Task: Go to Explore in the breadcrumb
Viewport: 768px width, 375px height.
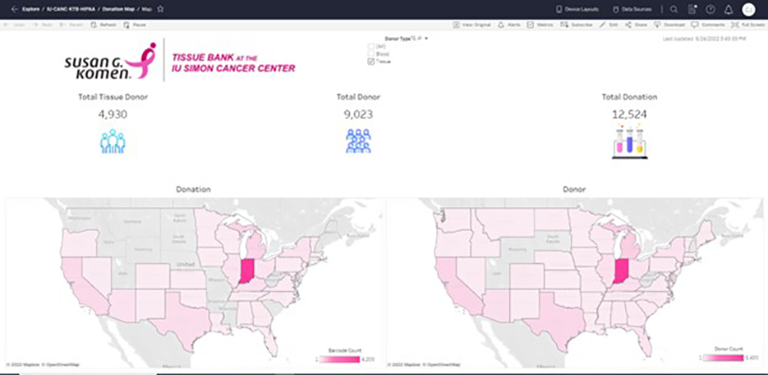Action: pyautogui.click(x=31, y=9)
